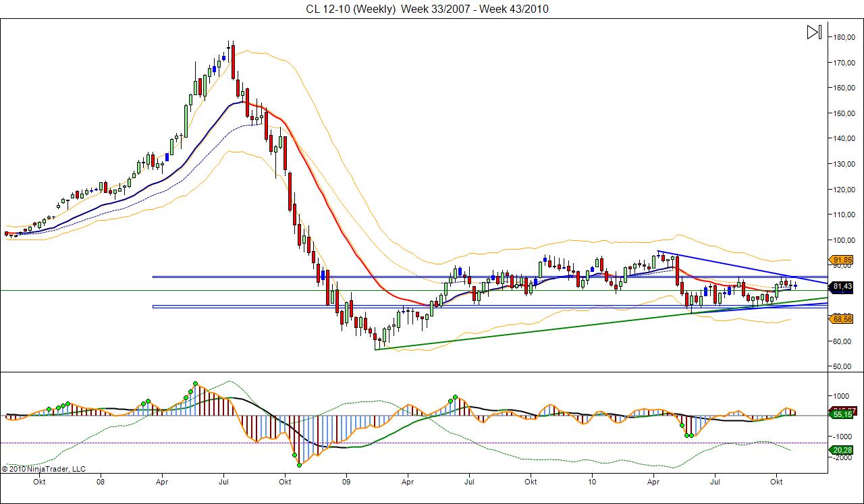Image resolution: width=864 pixels, height=504 pixels.
Task: Click the green 20,28 indicator value marker
Action: pos(842,451)
